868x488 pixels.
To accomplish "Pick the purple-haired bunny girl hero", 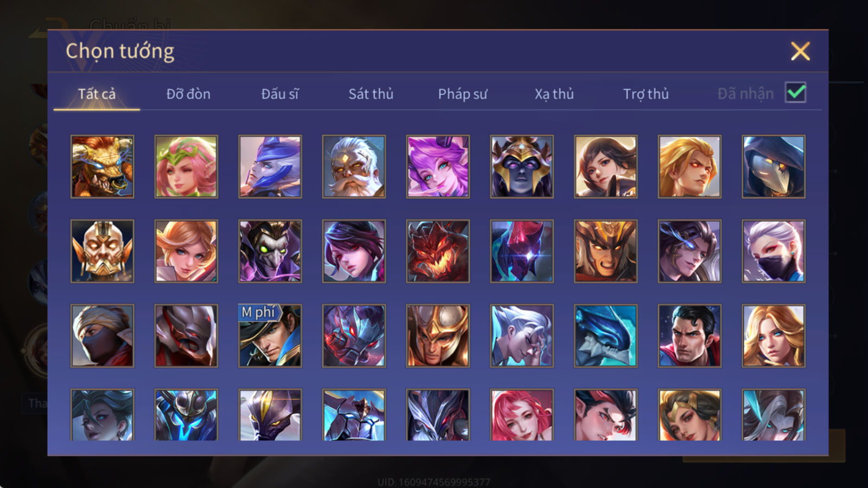I will tap(438, 166).
